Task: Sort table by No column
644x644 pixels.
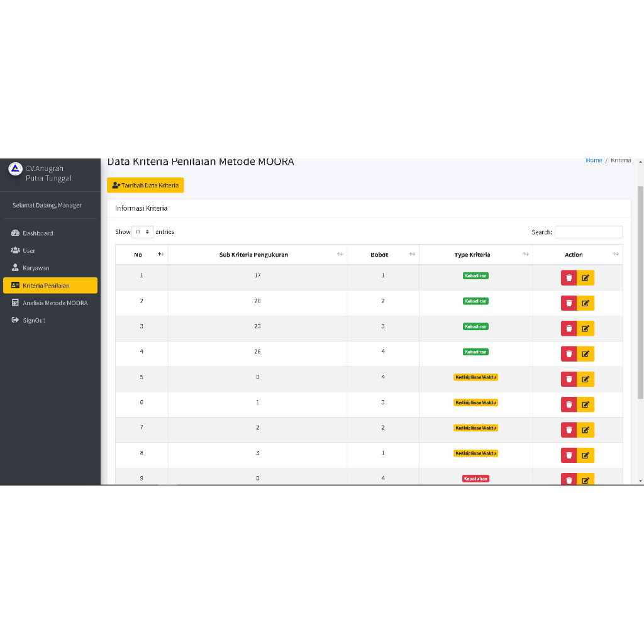Action: (142, 255)
